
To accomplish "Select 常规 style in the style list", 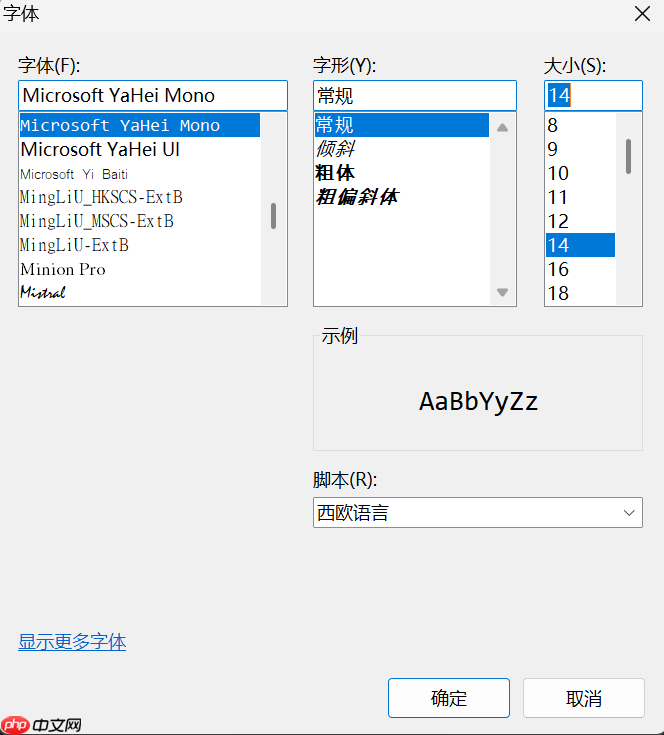I will 402,125.
